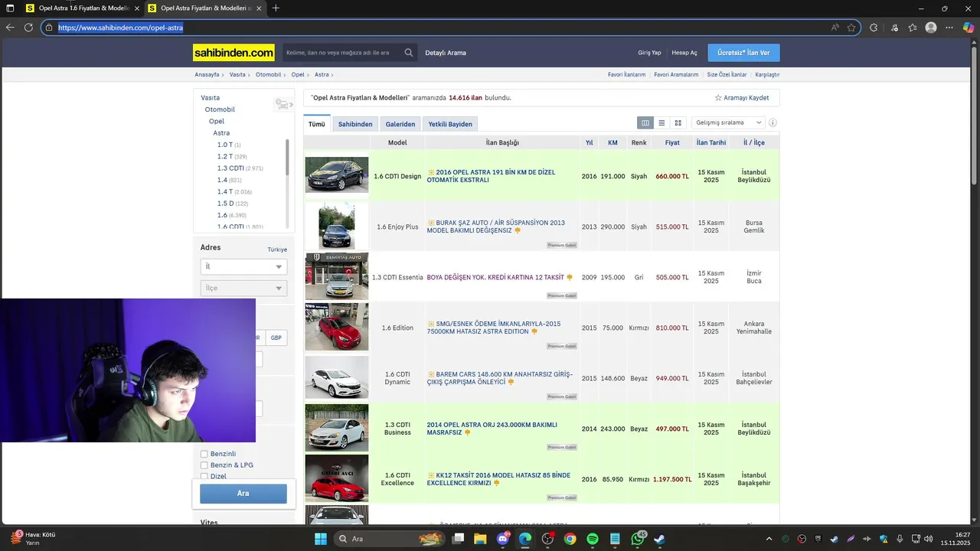Sort by the Yıl column header
This screenshot has height=551, width=980.
[590, 142]
